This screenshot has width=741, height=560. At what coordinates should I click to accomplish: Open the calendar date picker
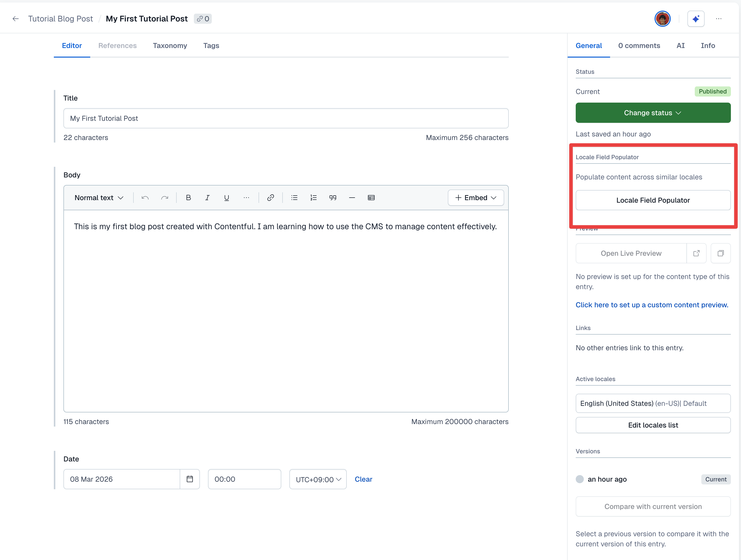click(x=190, y=479)
